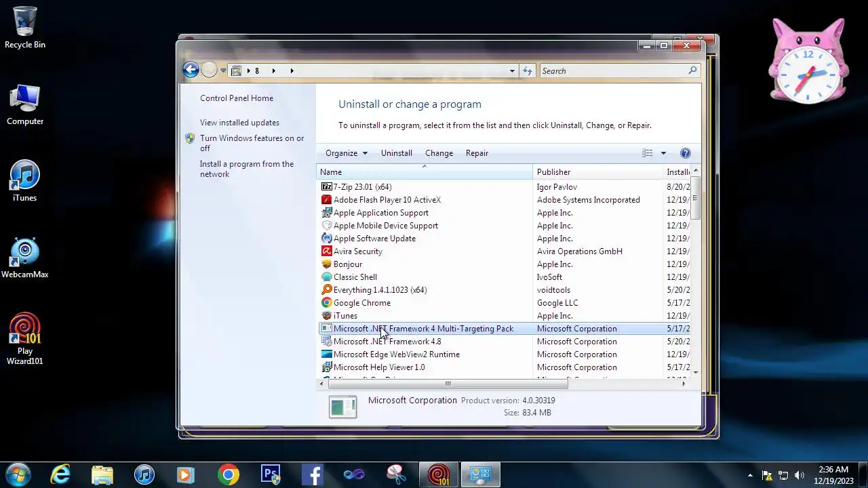Open Windows Explorer folder in taskbar
This screenshot has width=868, height=488.
(x=102, y=474)
